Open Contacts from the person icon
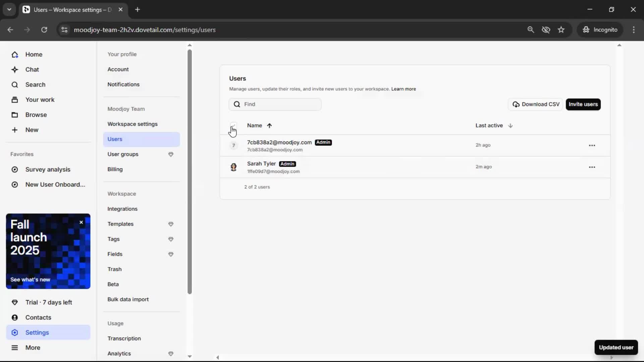 [15, 317]
